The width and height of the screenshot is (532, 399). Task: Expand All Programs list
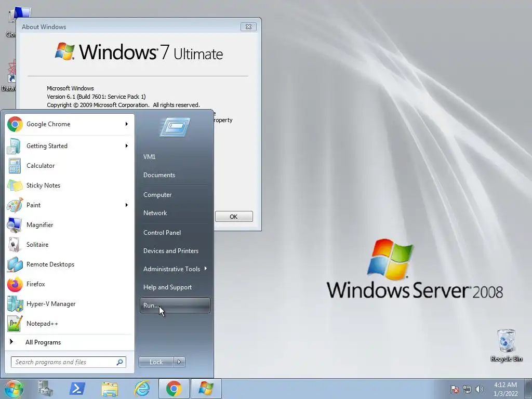pyautogui.click(x=70, y=342)
